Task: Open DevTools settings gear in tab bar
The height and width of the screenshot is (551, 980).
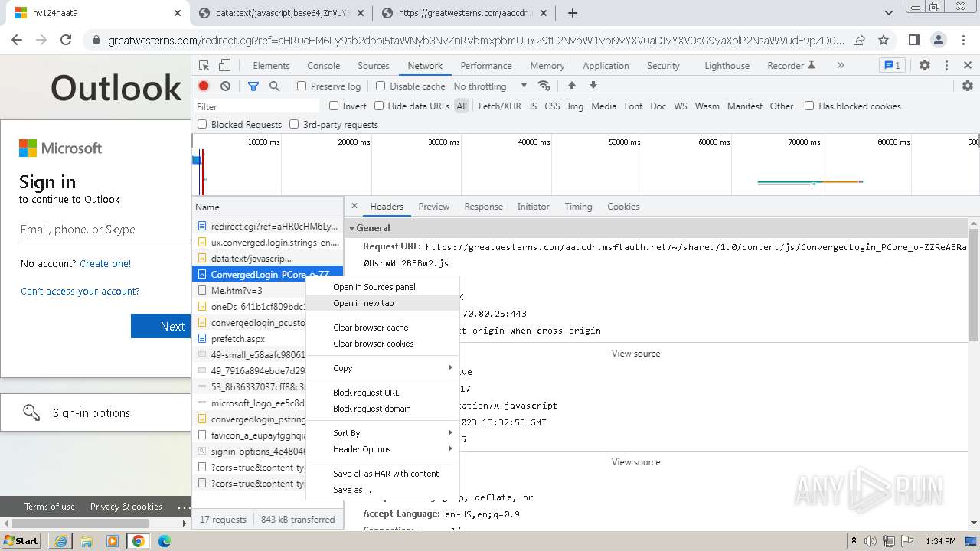Action: 925,66
